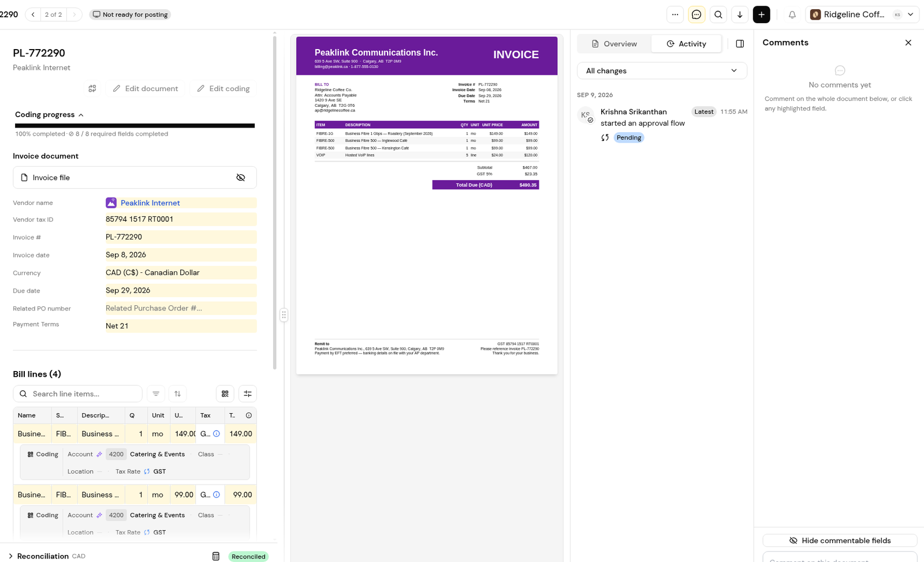
Task: Switch bill lines to grid view
Action: click(225, 394)
